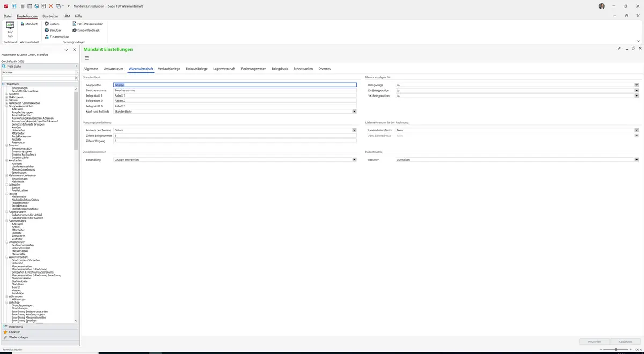
Task: Select Steuerklassen in the navigation tree
Action: [x=20, y=251]
